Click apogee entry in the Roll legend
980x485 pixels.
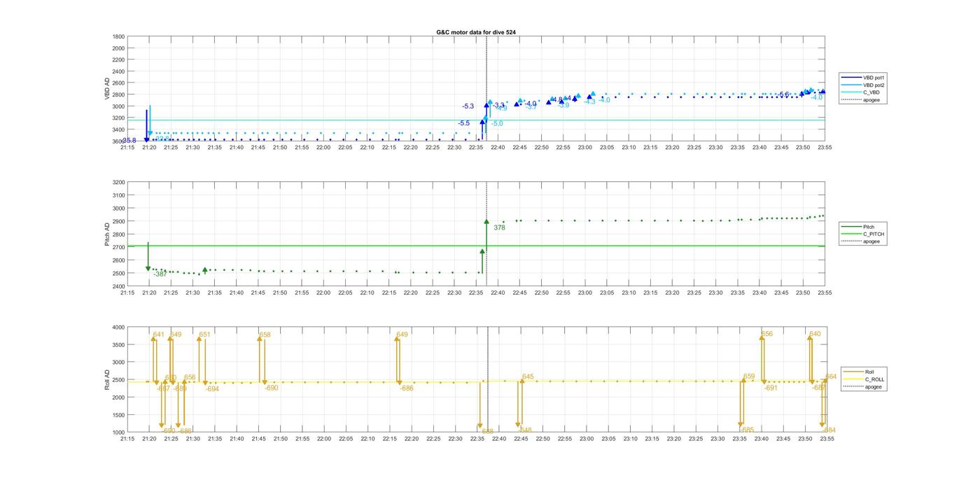(864, 386)
